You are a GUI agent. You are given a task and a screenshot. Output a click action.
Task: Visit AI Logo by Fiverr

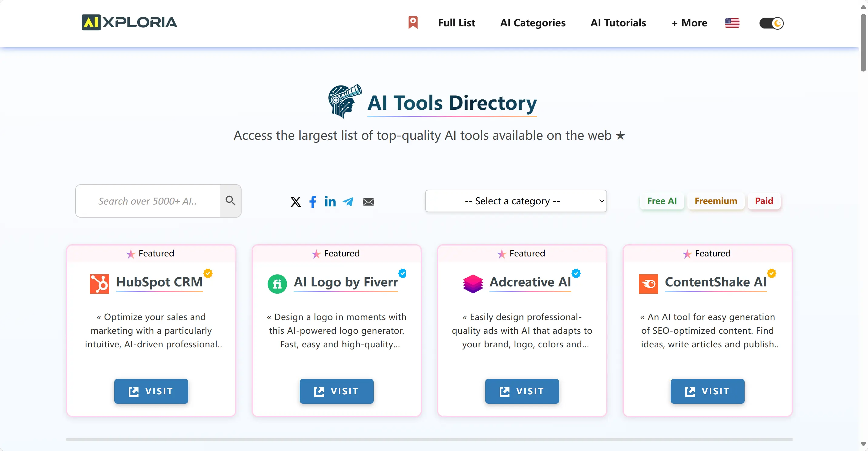(337, 391)
